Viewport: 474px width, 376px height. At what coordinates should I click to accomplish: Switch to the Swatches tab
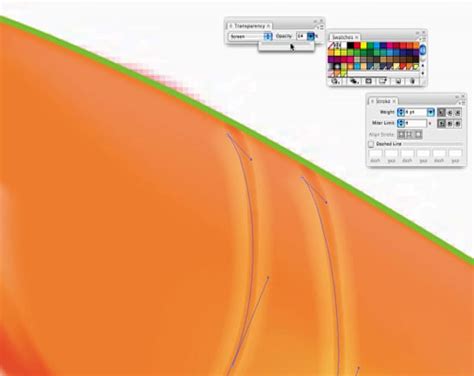pos(342,37)
